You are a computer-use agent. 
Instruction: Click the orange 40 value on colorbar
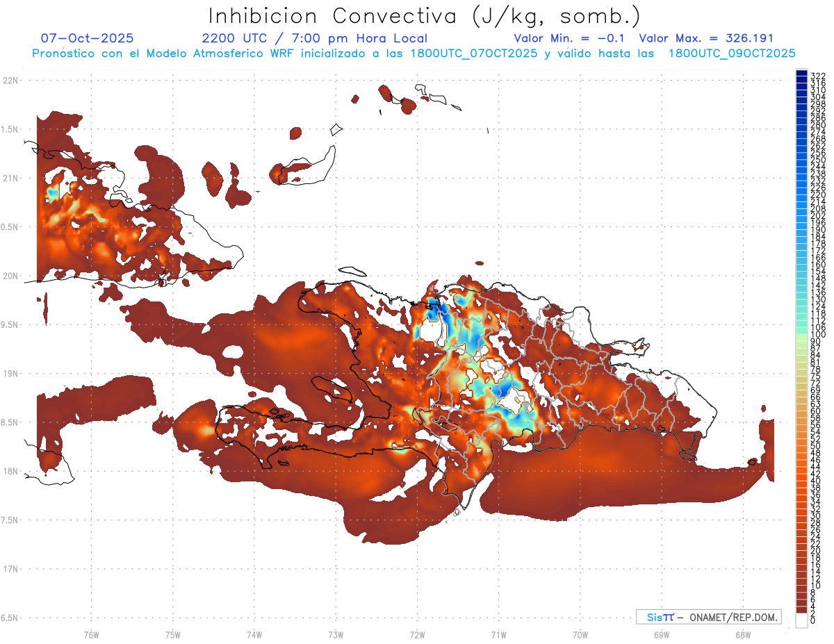[801, 481]
